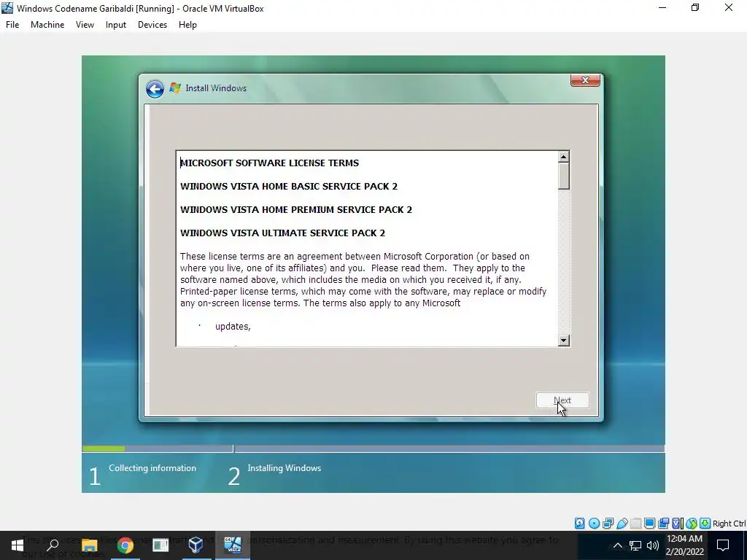Click the 'updates,' bullet text
Image resolution: width=747 pixels, height=560 pixels.
click(x=233, y=326)
